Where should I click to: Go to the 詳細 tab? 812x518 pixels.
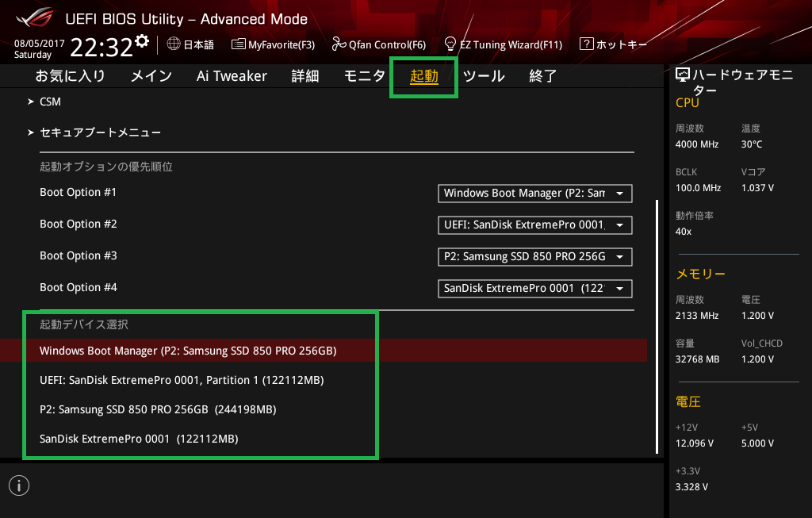305,76
